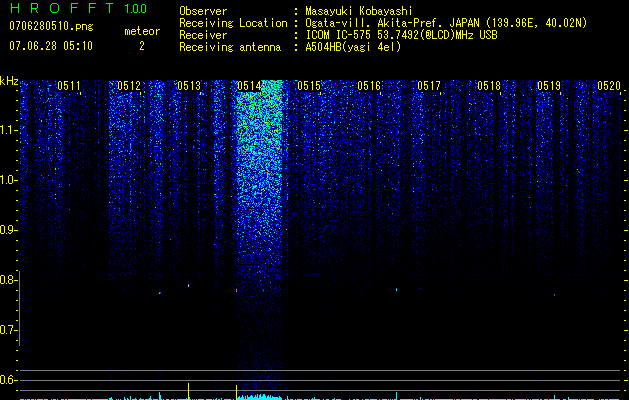Screen dimensions: 629x400
Task: Click the HROFFT 1.0.0 title text
Action: (78, 8)
